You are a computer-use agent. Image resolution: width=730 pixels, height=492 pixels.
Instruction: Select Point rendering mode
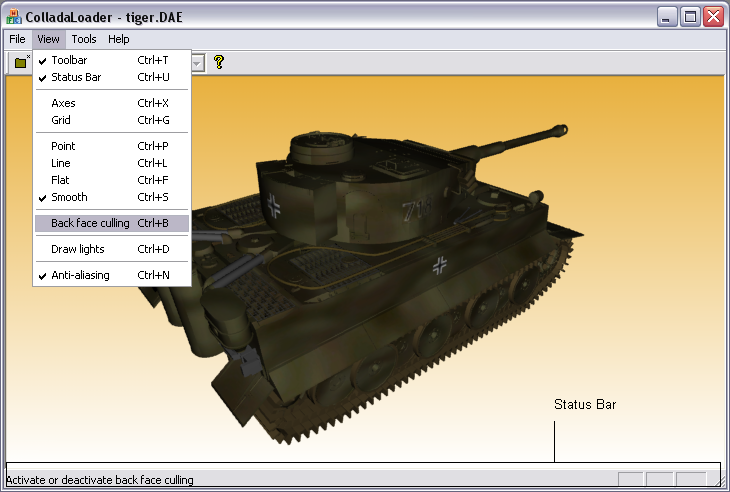point(112,146)
